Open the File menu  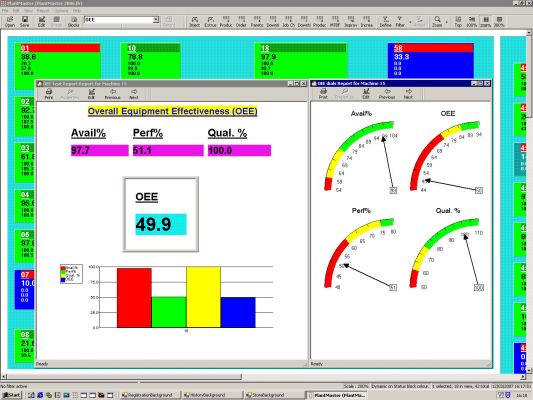pos(5,11)
